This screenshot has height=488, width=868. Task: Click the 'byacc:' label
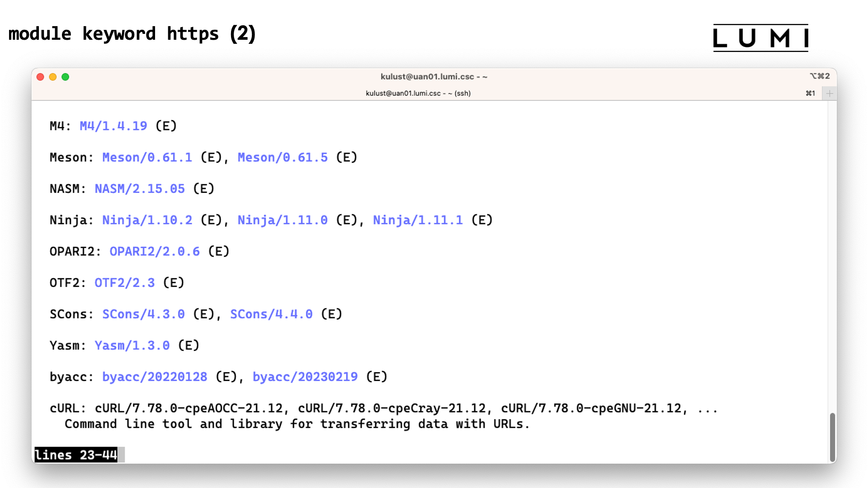pos(72,377)
